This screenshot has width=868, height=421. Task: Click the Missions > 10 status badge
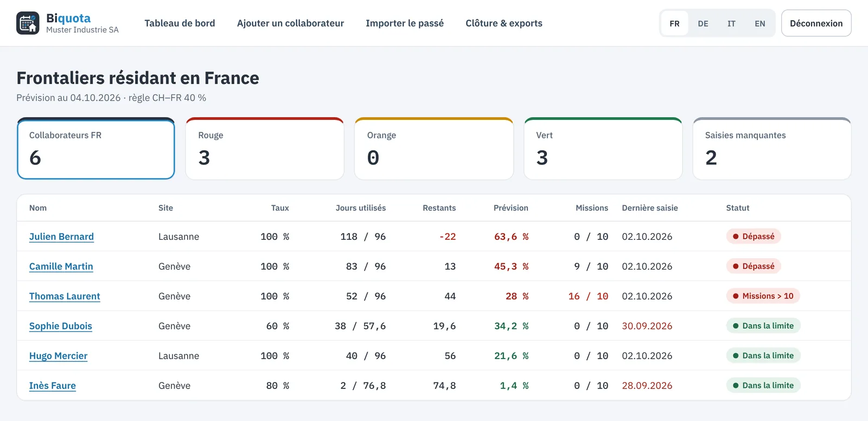coord(763,296)
